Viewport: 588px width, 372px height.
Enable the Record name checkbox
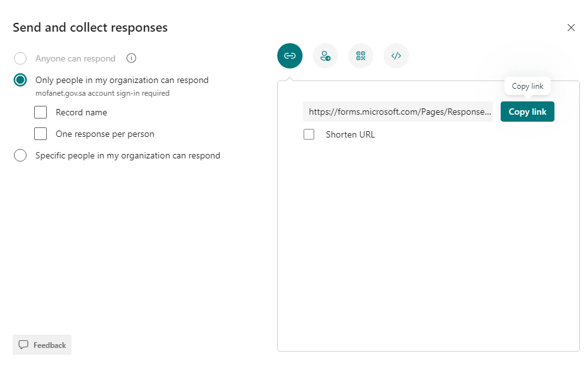(x=41, y=112)
